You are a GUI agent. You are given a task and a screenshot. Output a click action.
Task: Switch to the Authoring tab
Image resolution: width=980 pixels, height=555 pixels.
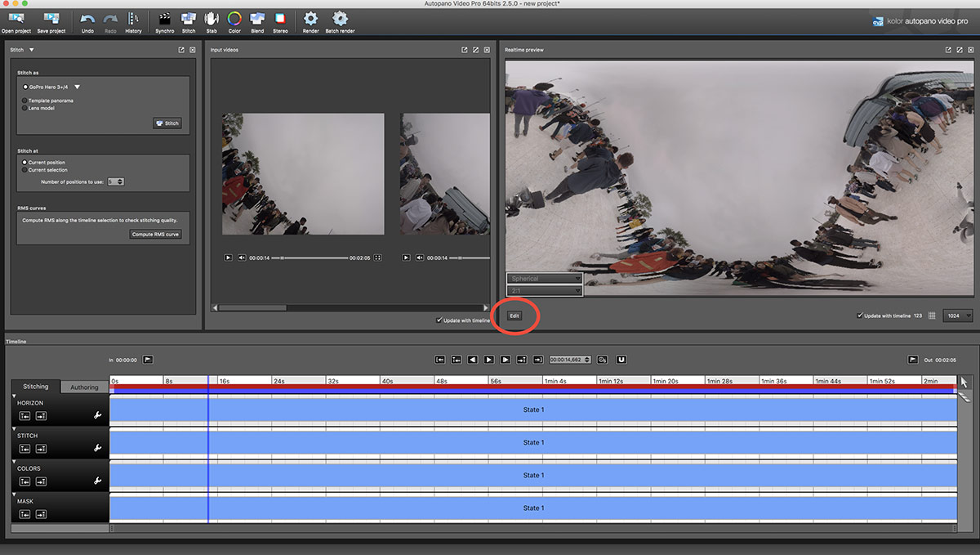click(x=84, y=387)
